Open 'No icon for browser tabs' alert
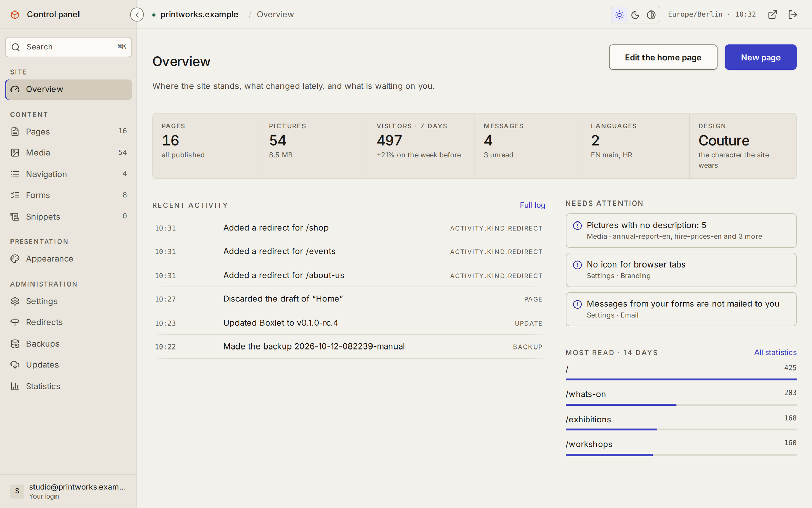 point(681,270)
